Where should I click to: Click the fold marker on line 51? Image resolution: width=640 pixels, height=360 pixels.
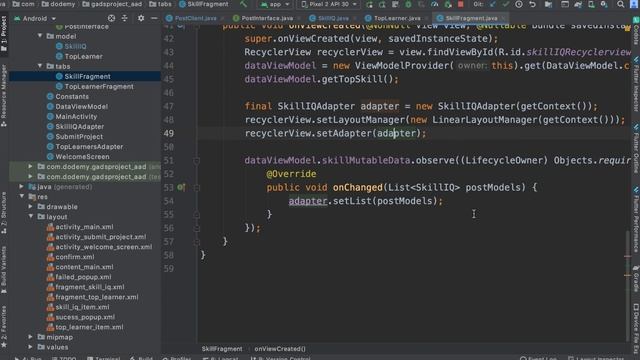196,161
